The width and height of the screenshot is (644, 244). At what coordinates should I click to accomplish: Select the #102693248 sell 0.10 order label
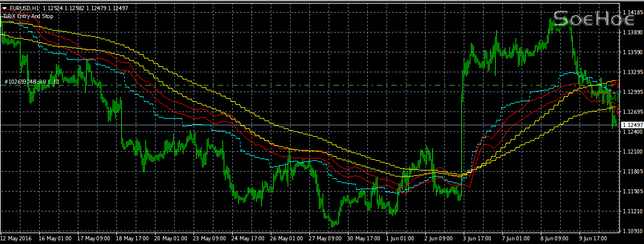click(31, 81)
